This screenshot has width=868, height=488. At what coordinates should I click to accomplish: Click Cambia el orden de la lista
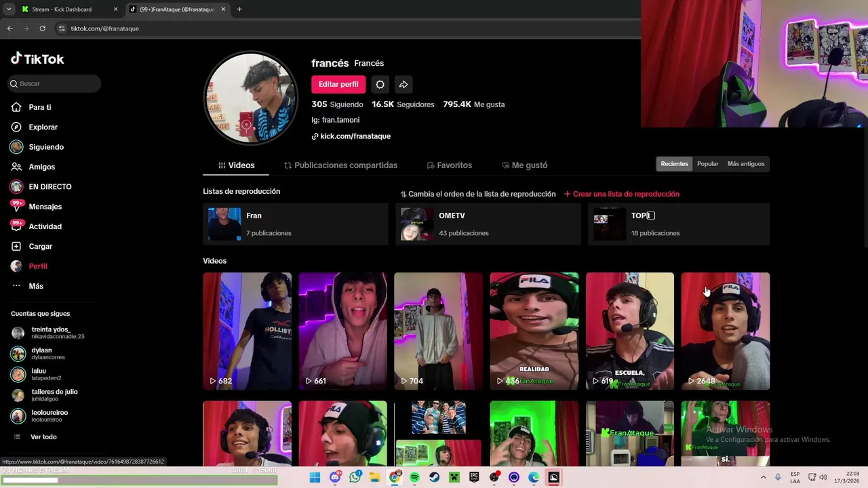(477, 194)
